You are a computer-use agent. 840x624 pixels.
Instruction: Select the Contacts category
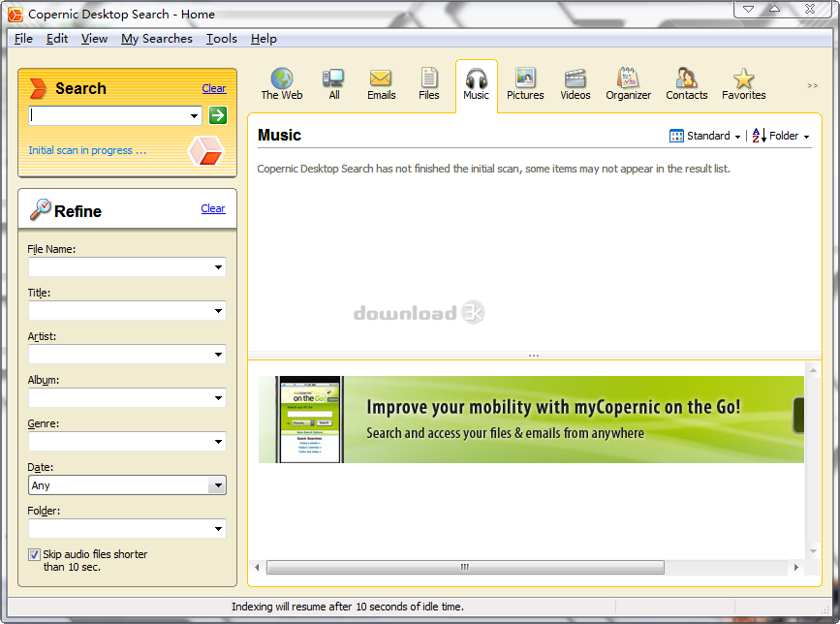tap(686, 84)
